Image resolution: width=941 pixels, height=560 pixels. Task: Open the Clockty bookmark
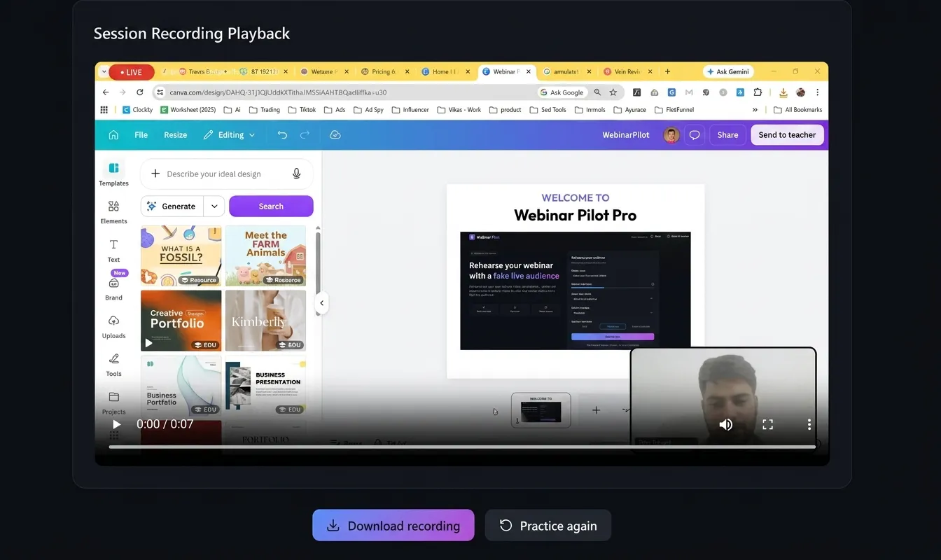pos(137,110)
